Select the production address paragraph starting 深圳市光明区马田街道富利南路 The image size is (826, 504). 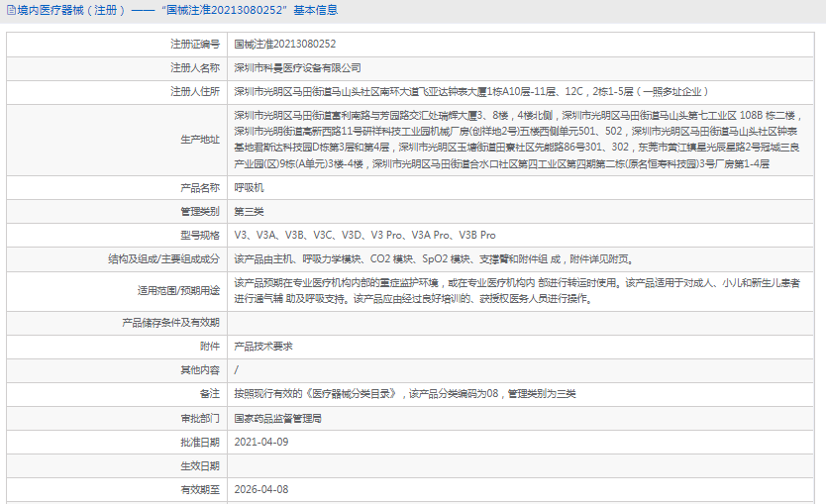tap(518, 140)
